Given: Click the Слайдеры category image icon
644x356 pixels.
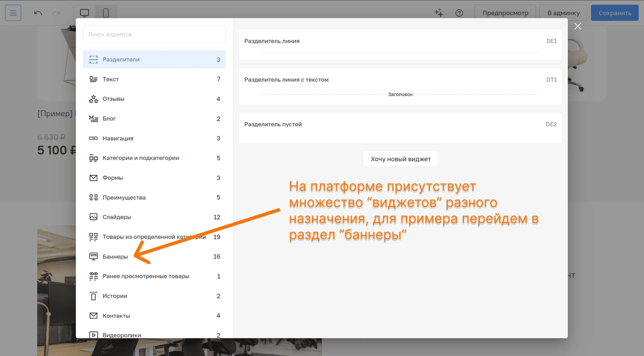Looking at the screenshot, I should click(x=93, y=217).
